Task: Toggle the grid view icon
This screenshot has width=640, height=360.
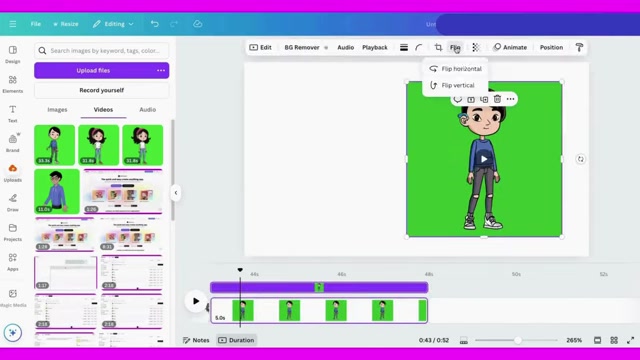Action: (x=614, y=340)
